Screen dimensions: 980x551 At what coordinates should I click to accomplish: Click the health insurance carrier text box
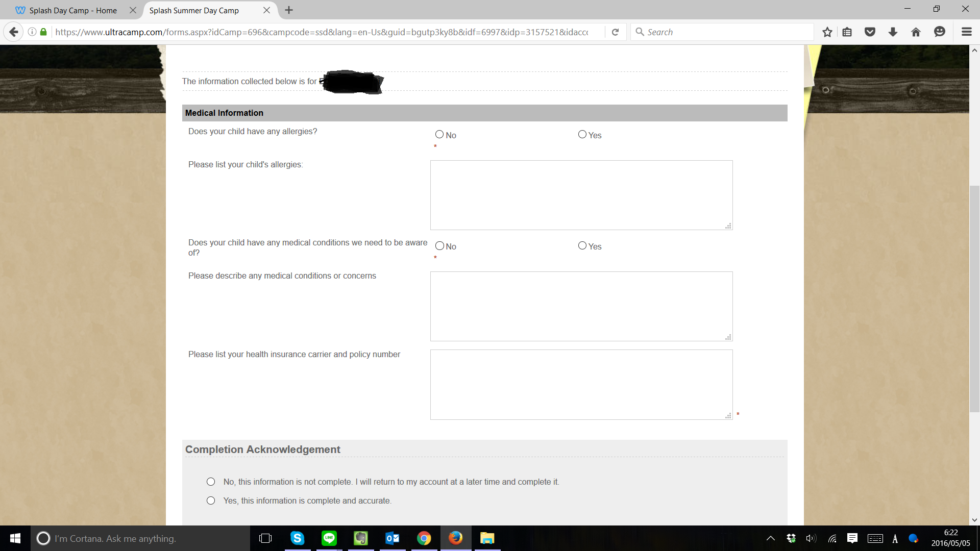coord(581,384)
